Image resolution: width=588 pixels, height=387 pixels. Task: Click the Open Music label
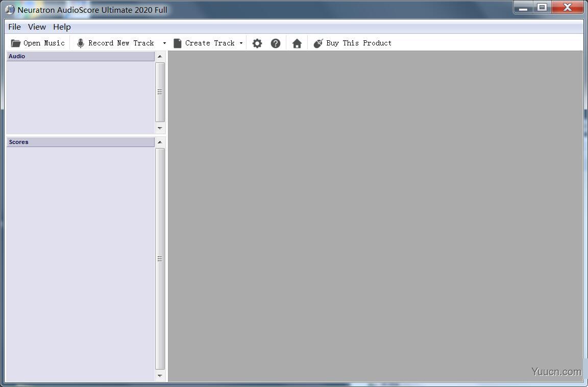(44, 43)
